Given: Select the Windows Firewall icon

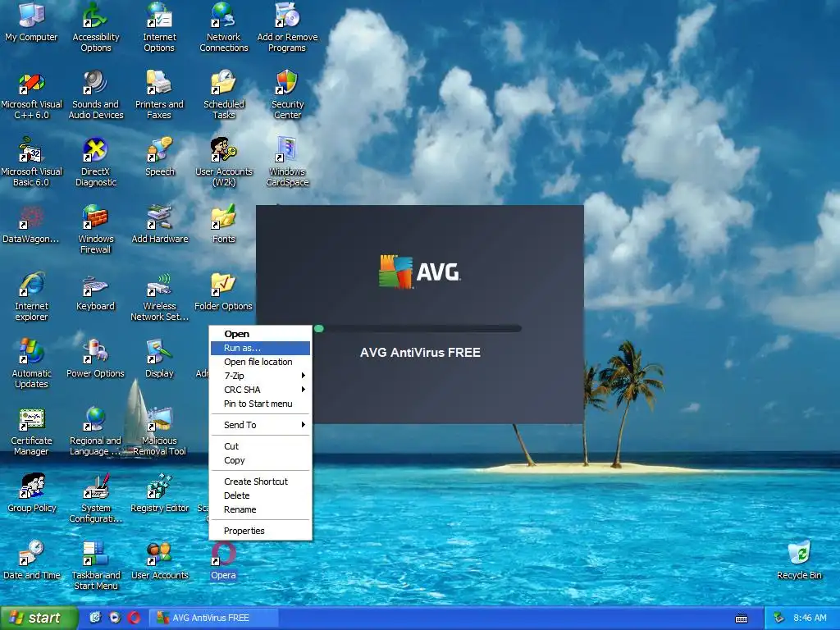Looking at the screenshot, I should (95, 230).
